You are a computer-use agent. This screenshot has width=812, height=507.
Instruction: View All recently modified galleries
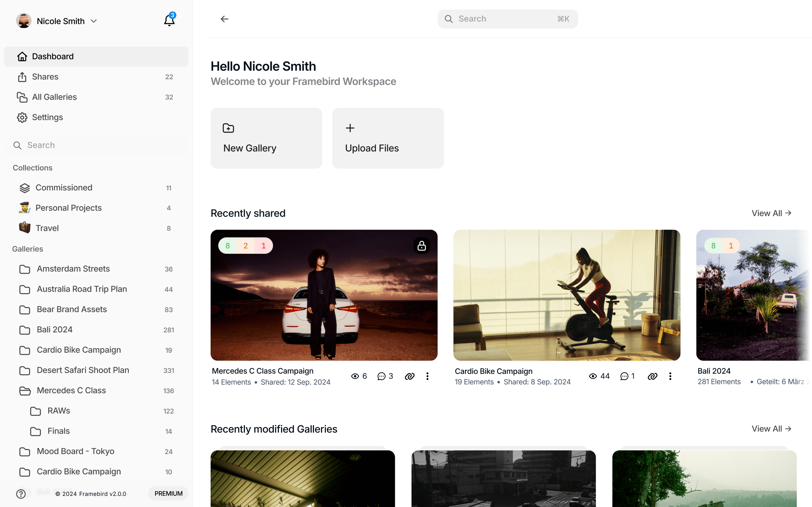pyautogui.click(x=770, y=428)
